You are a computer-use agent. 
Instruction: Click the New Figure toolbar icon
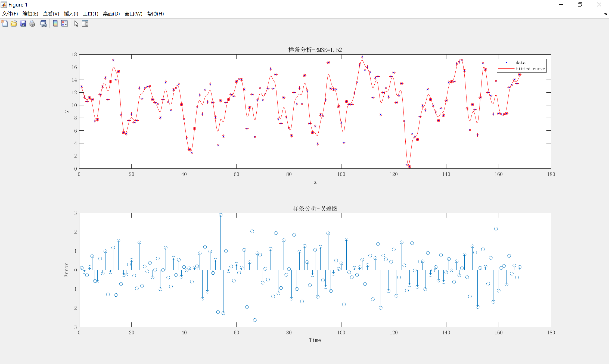5,24
